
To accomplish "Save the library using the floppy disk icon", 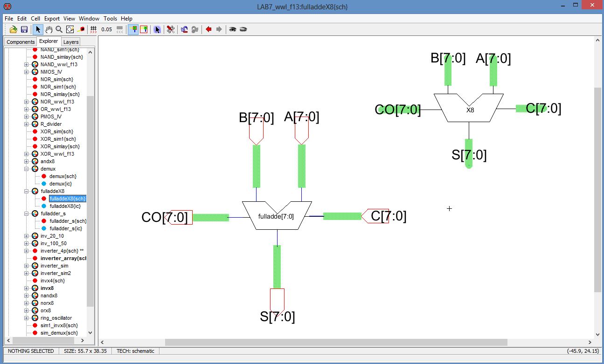I will (x=24, y=29).
